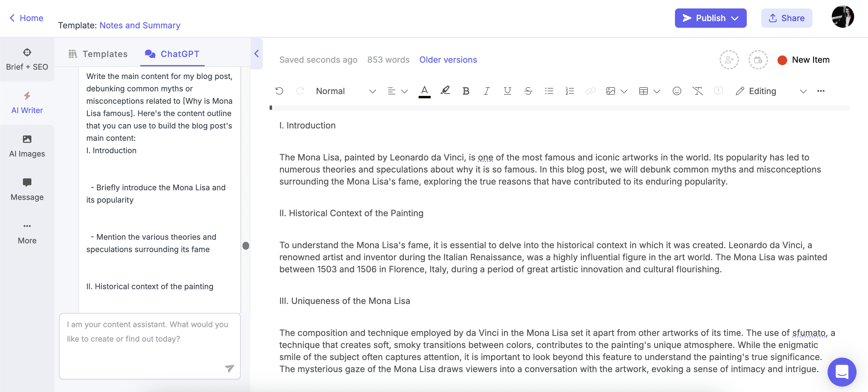Click the red New Item status

[803, 60]
